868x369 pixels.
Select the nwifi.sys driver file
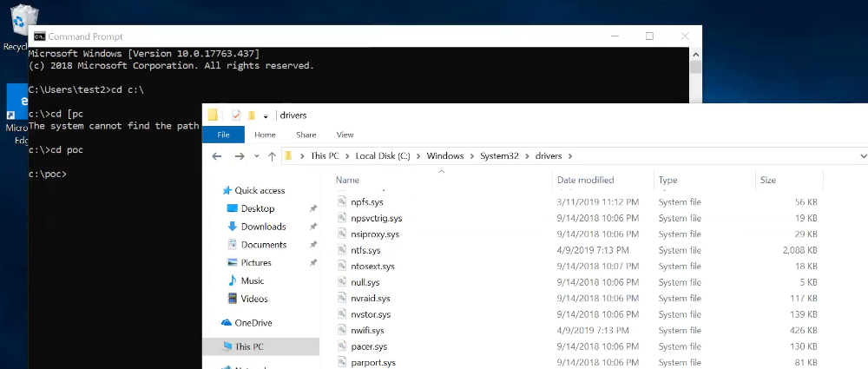pos(367,331)
